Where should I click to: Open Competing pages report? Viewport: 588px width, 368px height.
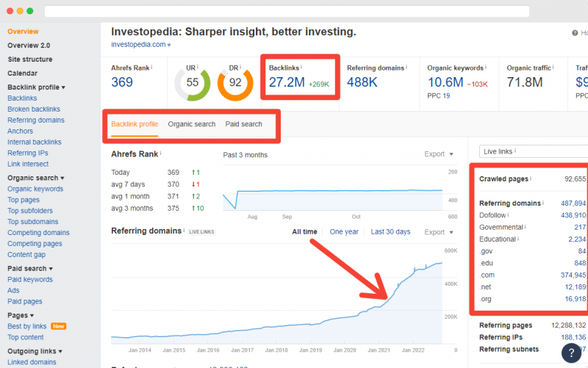(x=35, y=244)
